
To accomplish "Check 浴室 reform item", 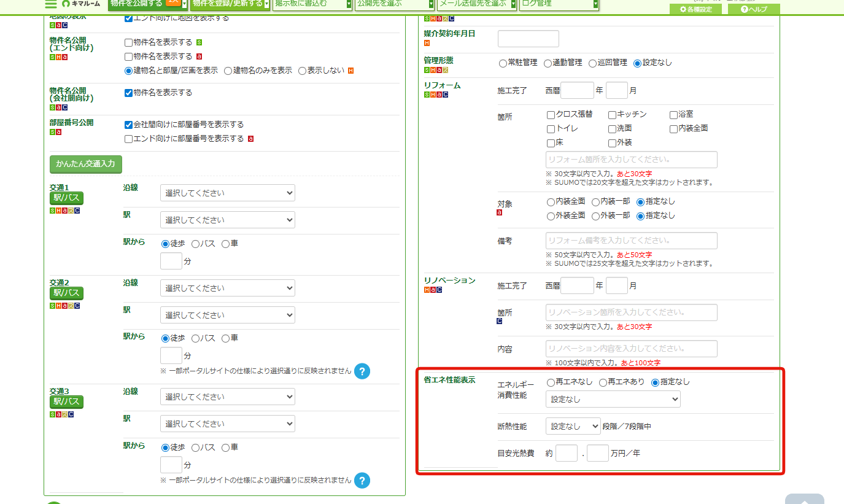I will click(x=673, y=115).
